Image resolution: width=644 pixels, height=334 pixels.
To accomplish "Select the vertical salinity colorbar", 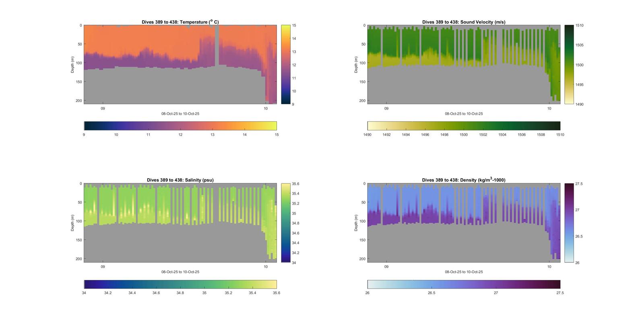I will tap(286, 223).
